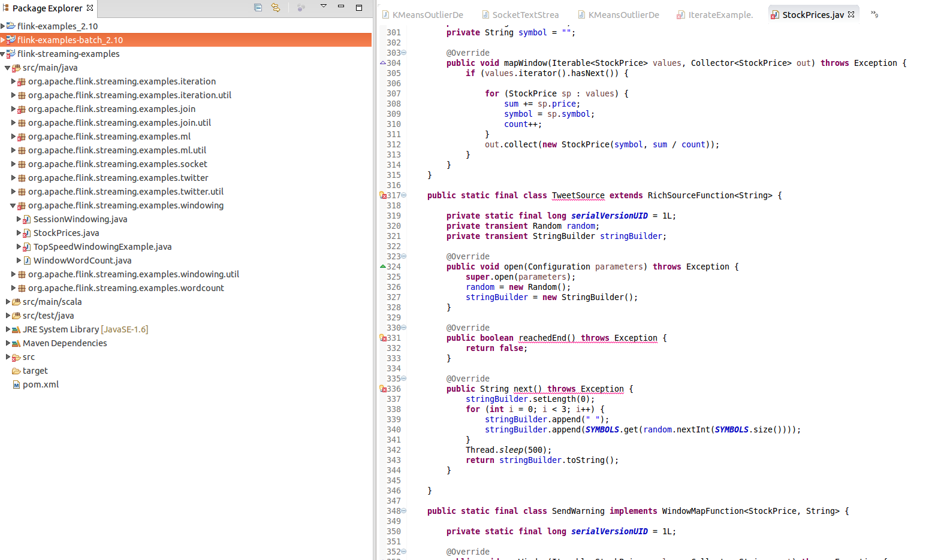Collapse the flink-streaming-examples project
Screen dimensions: 926x560
pos(3,54)
